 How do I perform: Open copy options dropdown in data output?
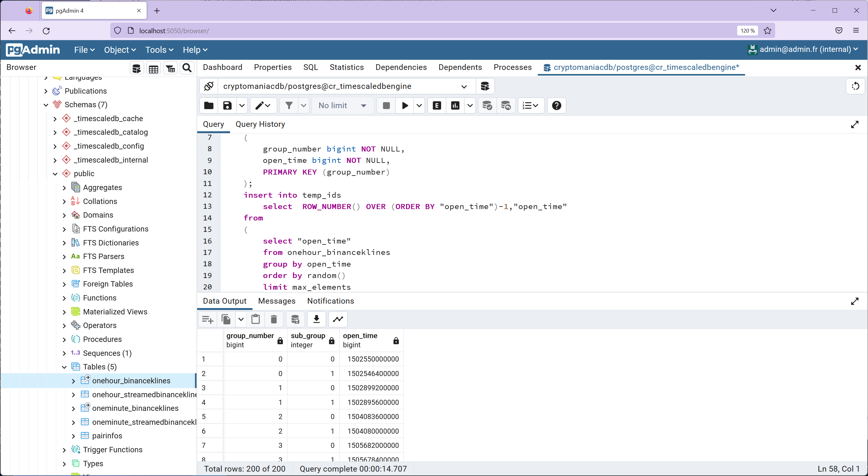241,319
